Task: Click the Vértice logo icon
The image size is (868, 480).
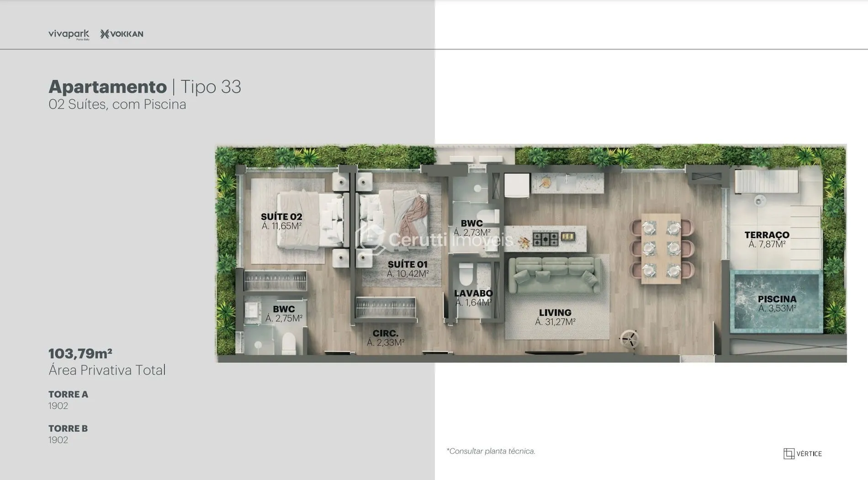Action: (x=789, y=453)
